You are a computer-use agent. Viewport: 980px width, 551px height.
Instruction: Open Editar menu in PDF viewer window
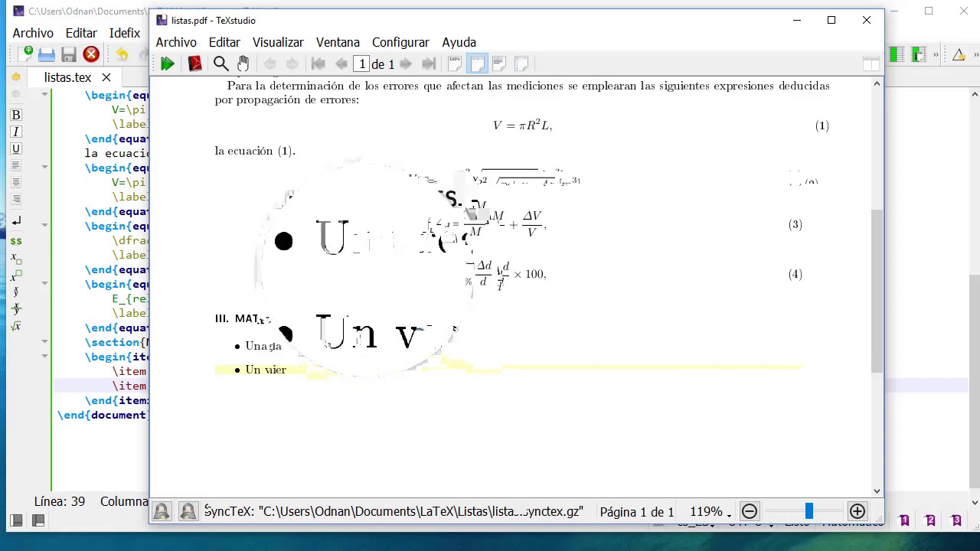click(224, 42)
